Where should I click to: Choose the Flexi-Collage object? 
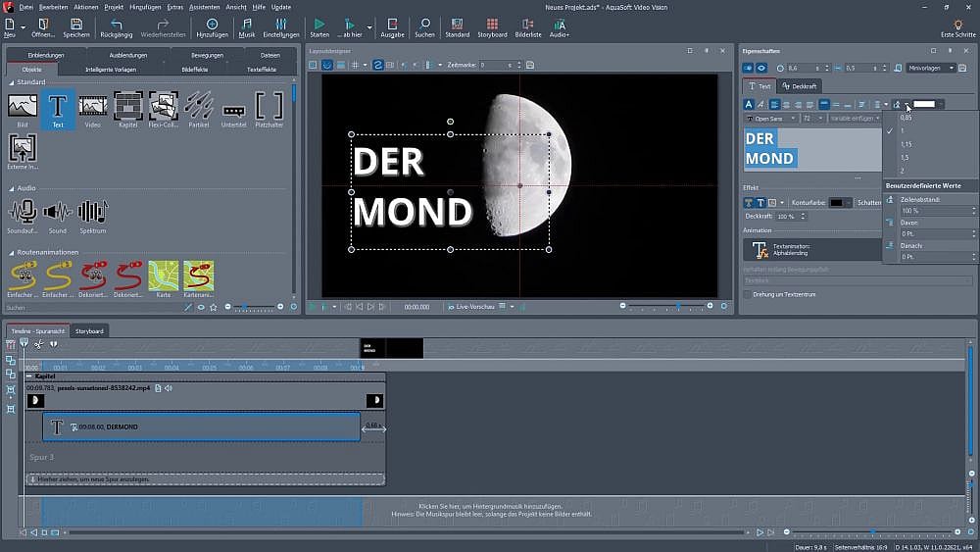tap(163, 106)
